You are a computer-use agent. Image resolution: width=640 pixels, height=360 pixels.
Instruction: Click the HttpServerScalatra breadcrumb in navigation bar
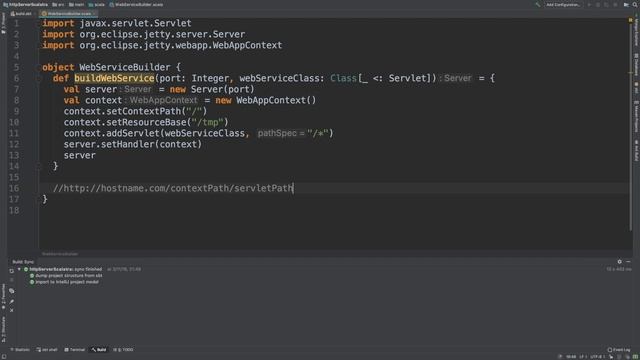coord(25,4)
